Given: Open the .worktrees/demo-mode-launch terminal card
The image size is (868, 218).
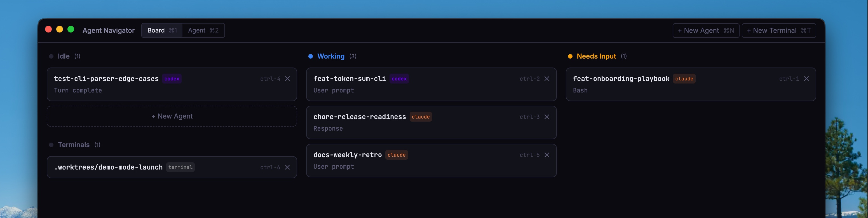Looking at the screenshot, I should [172, 167].
